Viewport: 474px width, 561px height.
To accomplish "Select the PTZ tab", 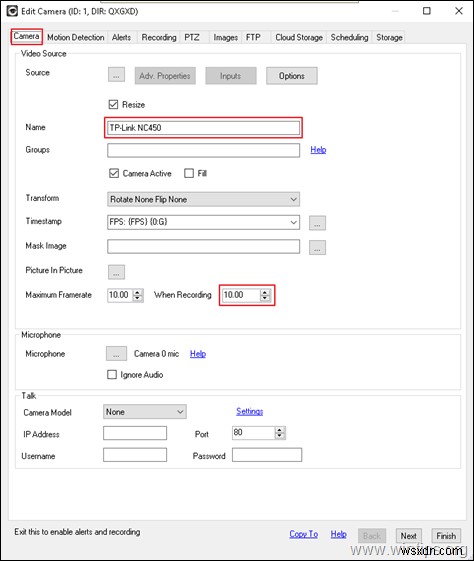I will (x=192, y=38).
